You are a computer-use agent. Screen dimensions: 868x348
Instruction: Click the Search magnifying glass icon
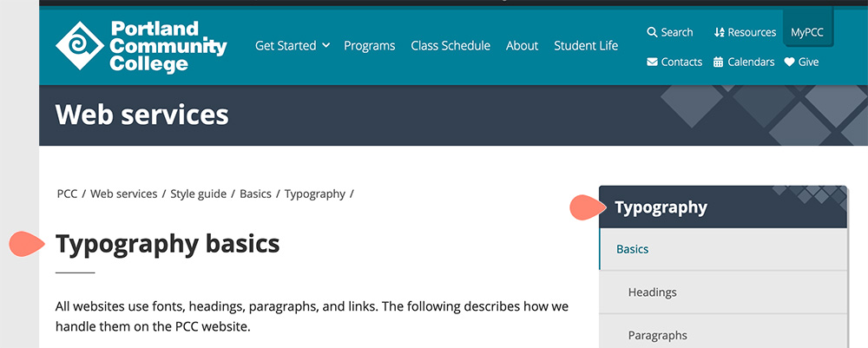click(x=652, y=32)
